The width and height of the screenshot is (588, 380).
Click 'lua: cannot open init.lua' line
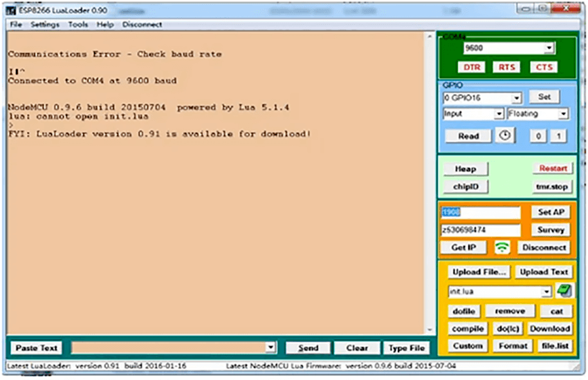point(78,116)
